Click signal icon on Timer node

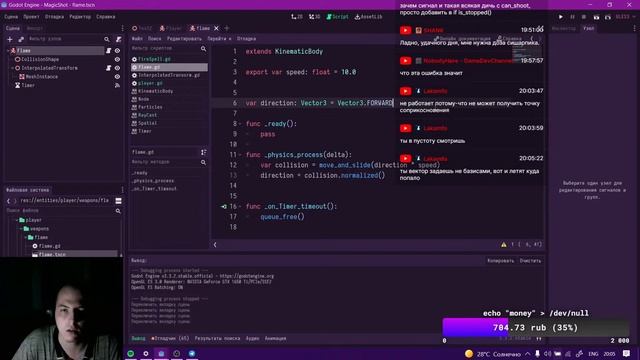click(117, 85)
